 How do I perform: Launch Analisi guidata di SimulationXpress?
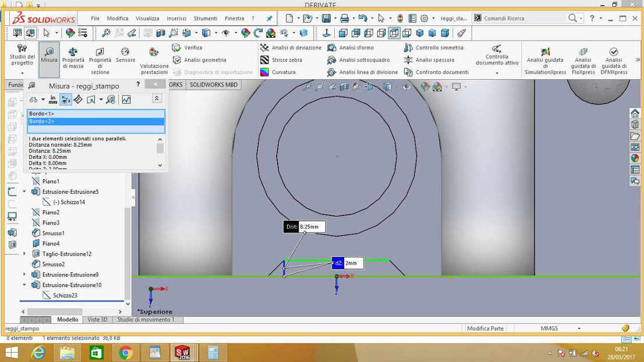[545, 61]
